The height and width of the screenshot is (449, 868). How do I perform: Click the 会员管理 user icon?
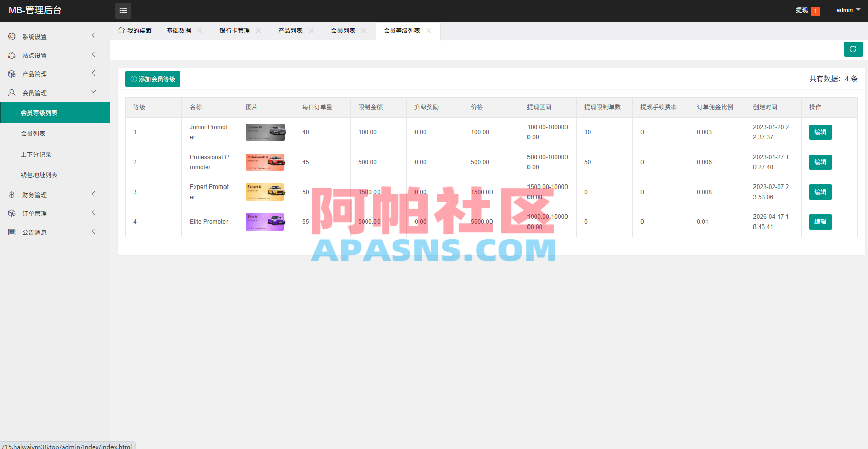(x=12, y=93)
